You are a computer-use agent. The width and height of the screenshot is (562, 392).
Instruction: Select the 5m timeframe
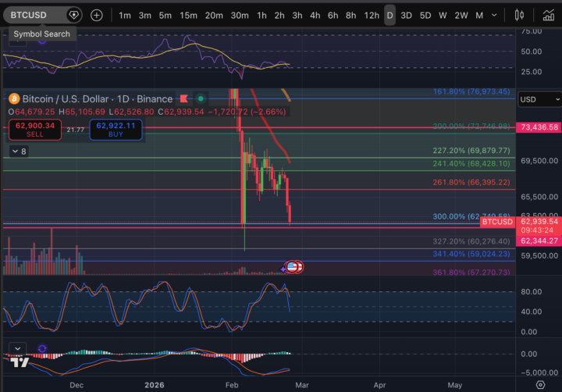point(165,16)
